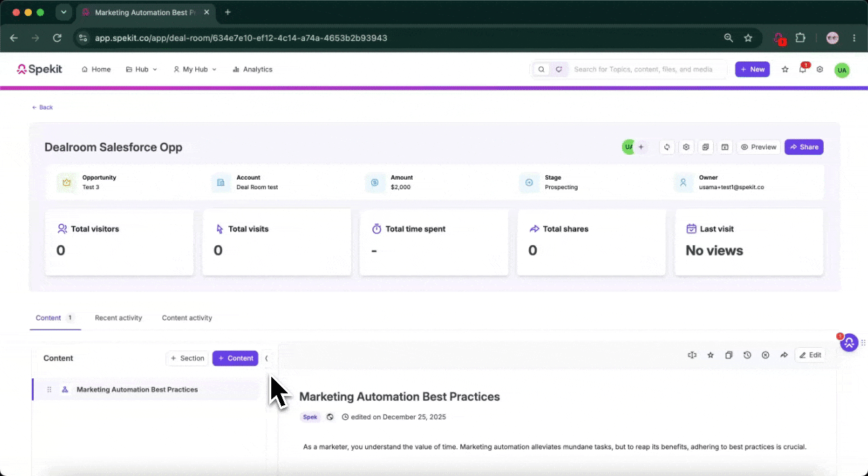Click the Opportunity crown icon

[x=66, y=182]
